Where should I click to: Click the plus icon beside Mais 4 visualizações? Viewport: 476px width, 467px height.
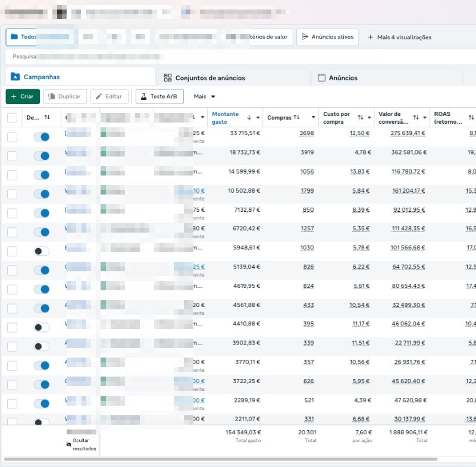click(x=370, y=37)
